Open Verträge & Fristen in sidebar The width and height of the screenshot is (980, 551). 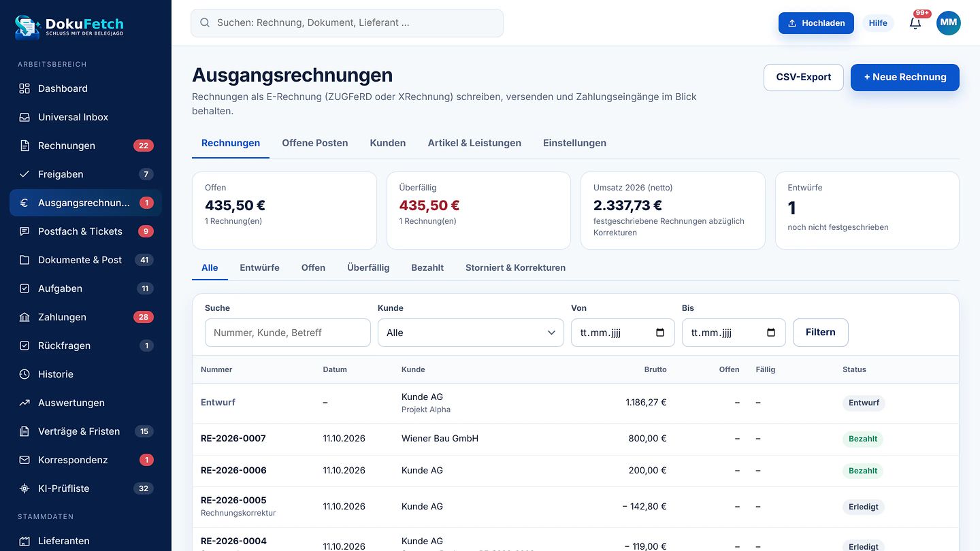pyautogui.click(x=86, y=431)
